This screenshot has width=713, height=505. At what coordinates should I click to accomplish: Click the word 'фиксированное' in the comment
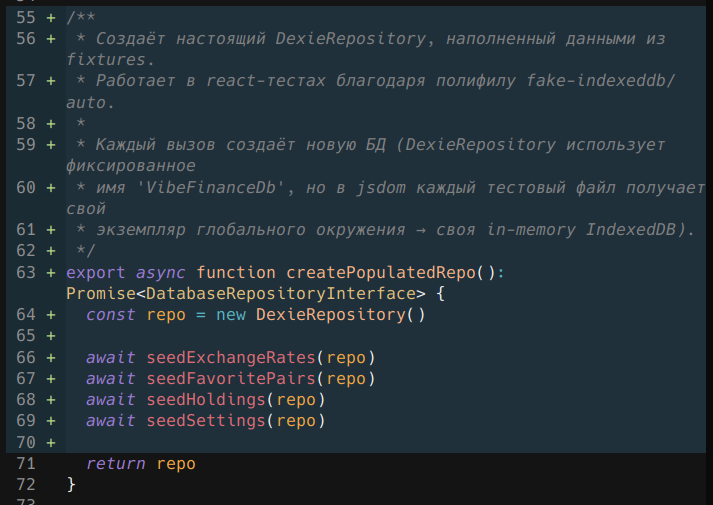coord(131,166)
